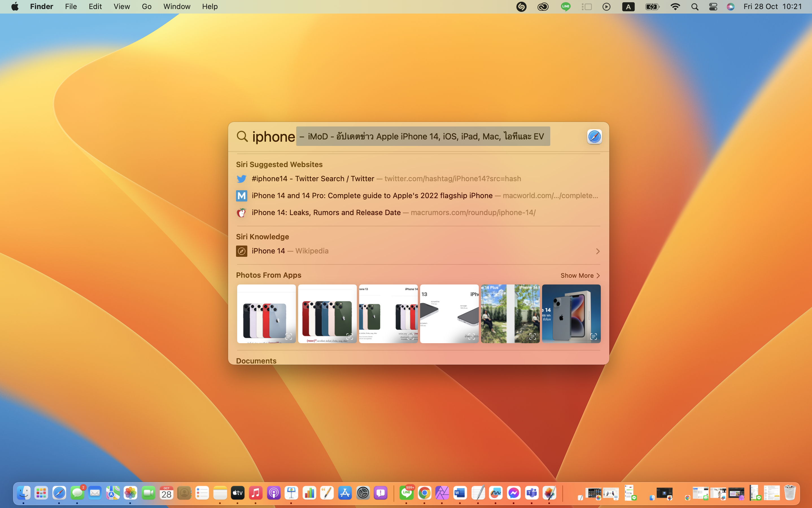Open the Window menu

[x=177, y=7]
